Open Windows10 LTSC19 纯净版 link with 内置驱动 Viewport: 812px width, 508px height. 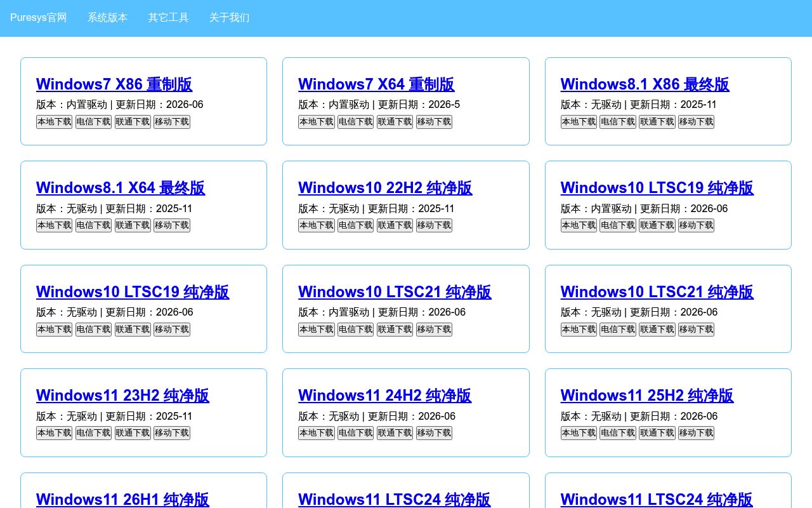point(657,188)
